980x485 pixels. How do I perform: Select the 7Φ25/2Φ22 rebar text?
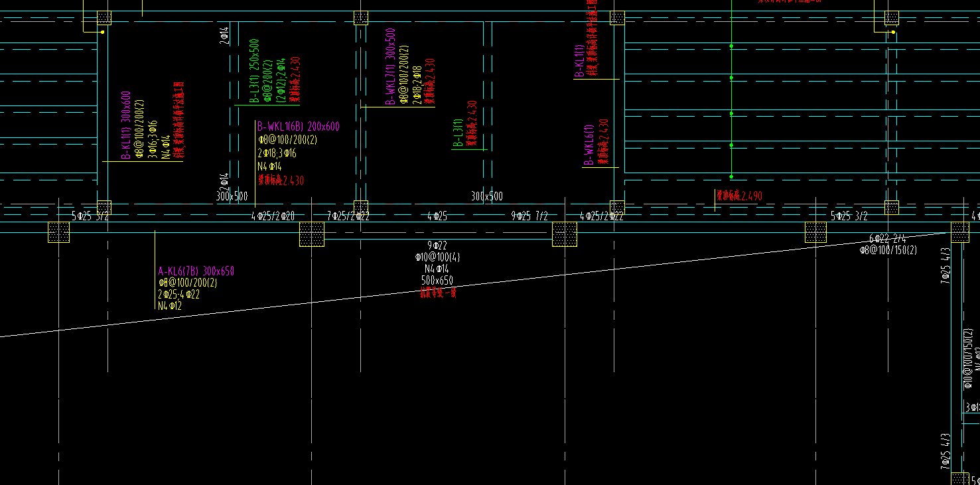348,216
